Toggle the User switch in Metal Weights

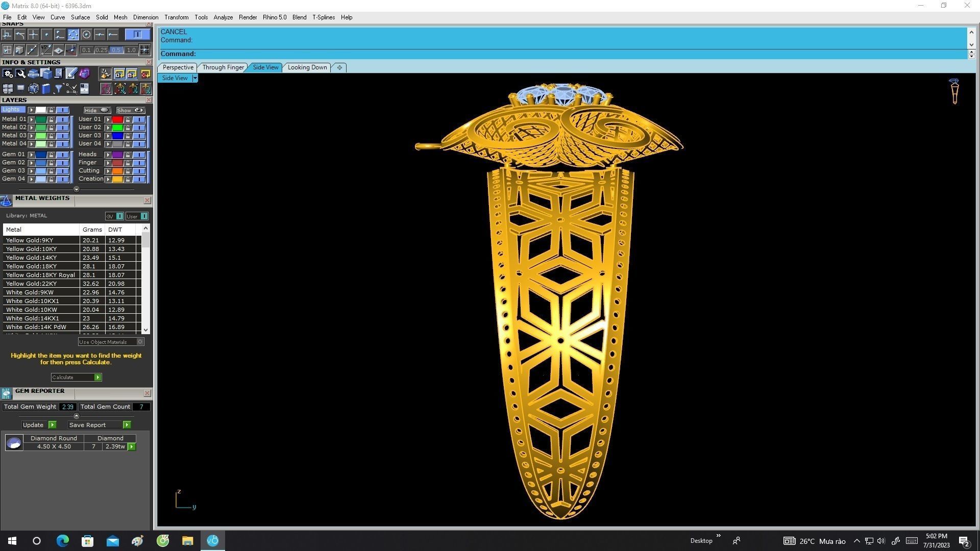coord(137,216)
